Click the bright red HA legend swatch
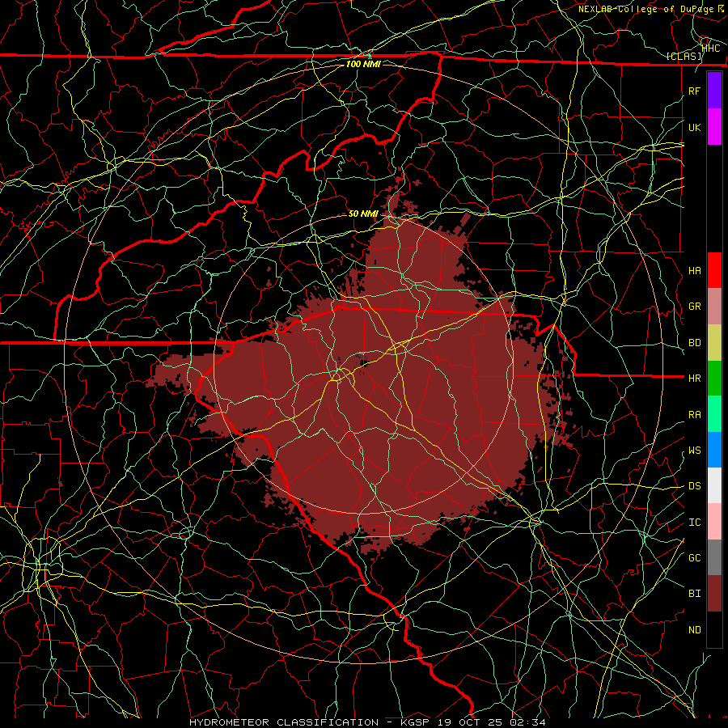This screenshot has height=728, width=728. 714,270
